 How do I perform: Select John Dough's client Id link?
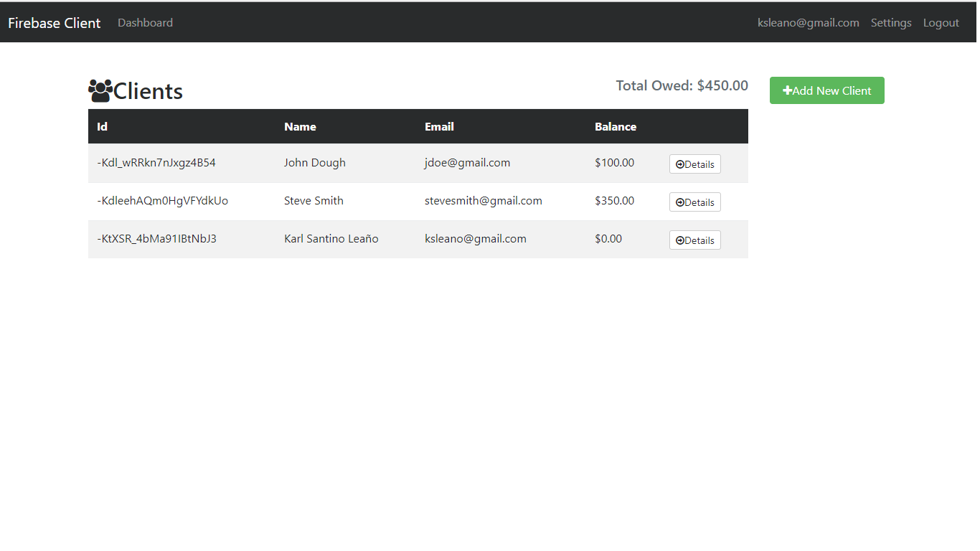coord(156,162)
